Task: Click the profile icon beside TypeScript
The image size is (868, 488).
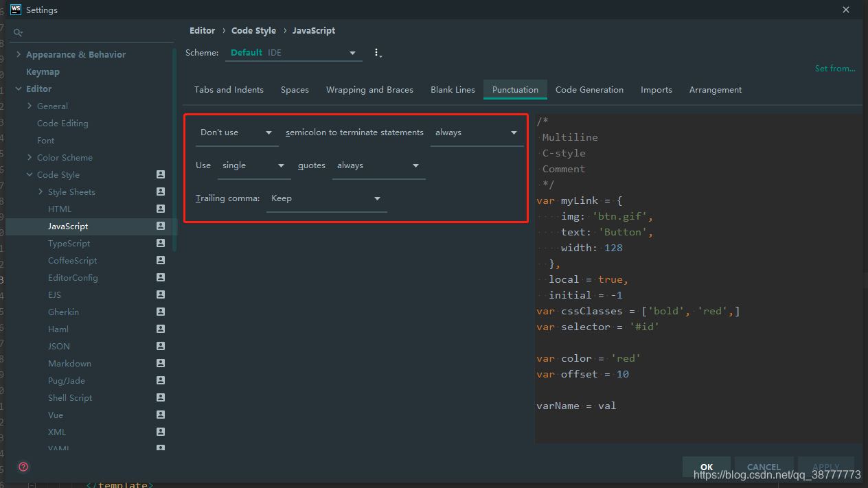Action: click(161, 243)
